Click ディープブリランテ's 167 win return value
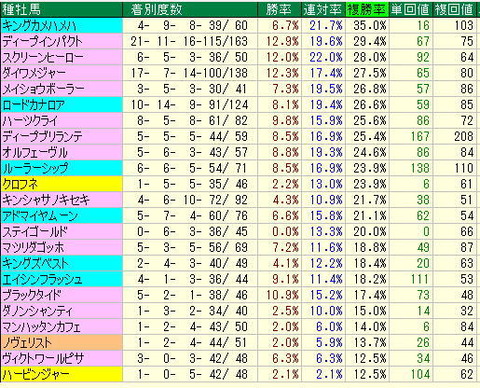The image size is (480, 388). [420, 137]
